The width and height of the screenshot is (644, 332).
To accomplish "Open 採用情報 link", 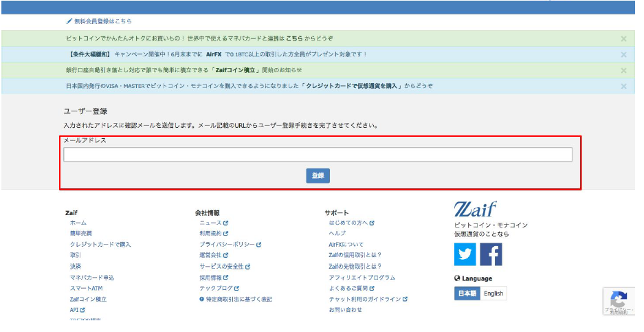I will (x=214, y=277).
